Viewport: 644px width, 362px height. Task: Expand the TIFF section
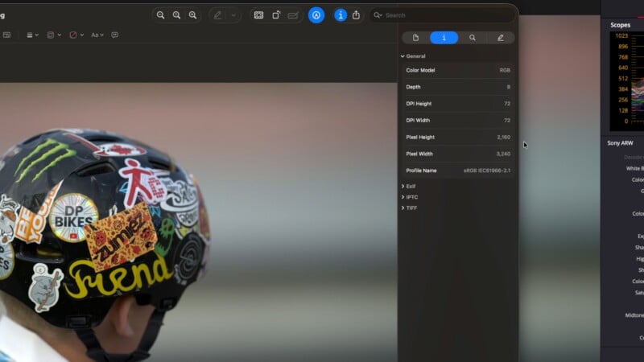point(403,208)
